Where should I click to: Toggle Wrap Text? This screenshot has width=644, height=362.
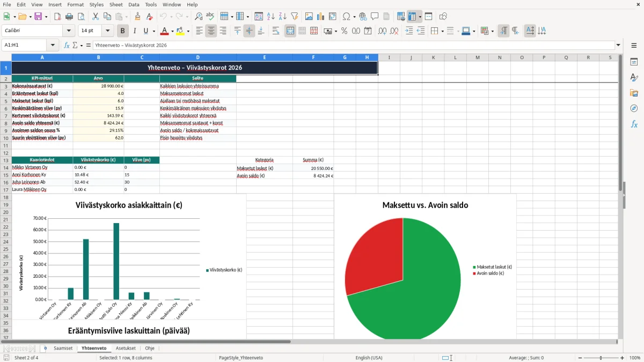click(276, 31)
